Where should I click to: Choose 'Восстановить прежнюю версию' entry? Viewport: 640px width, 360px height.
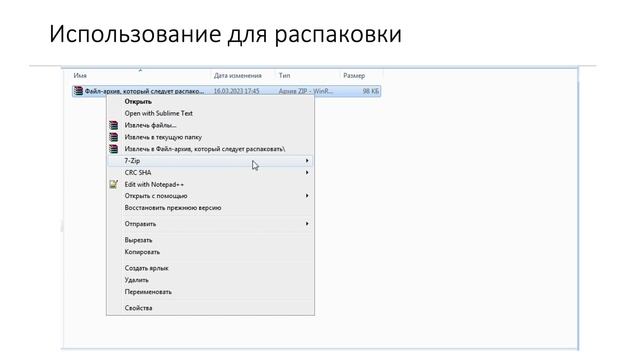coord(173,208)
